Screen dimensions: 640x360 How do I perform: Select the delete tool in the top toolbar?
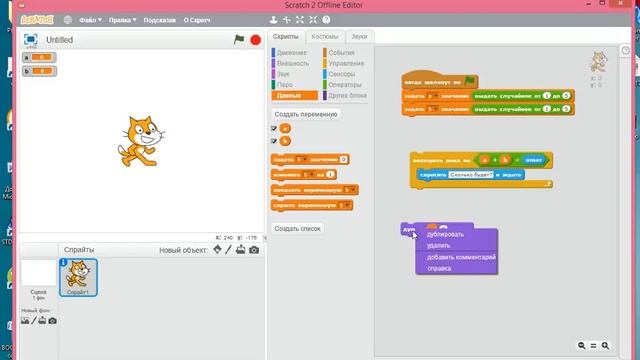(x=287, y=20)
